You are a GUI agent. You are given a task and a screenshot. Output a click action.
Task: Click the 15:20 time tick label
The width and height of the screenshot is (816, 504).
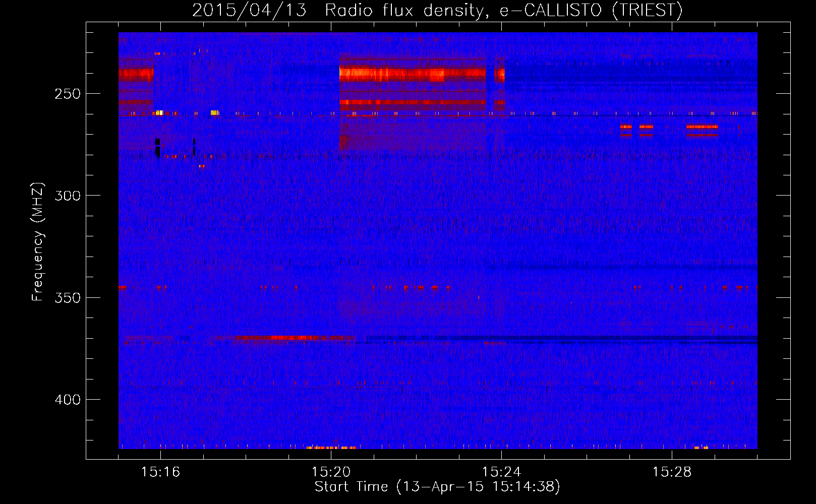(x=331, y=472)
